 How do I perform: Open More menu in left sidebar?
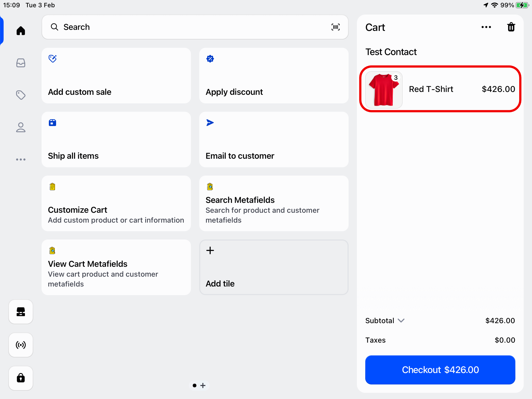pos(21,159)
